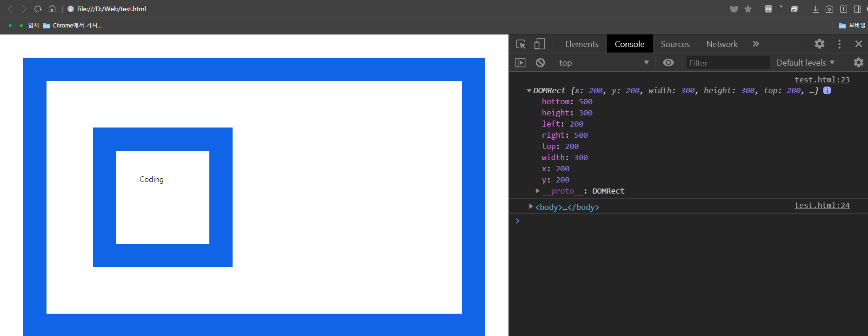This screenshot has width=868, height=336.
Task: Click the Coding text on the page
Action: click(x=152, y=180)
